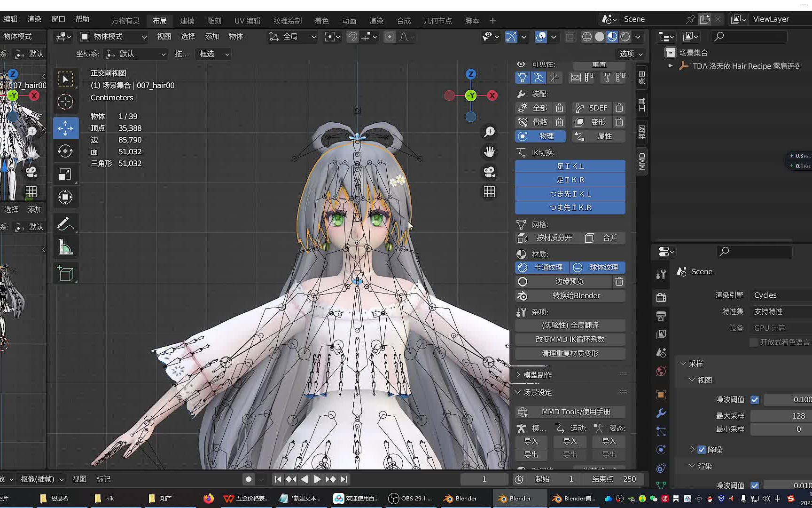The height and width of the screenshot is (508, 812).
Task: Open the 选项 options dropdown
Action: [631, 54]
